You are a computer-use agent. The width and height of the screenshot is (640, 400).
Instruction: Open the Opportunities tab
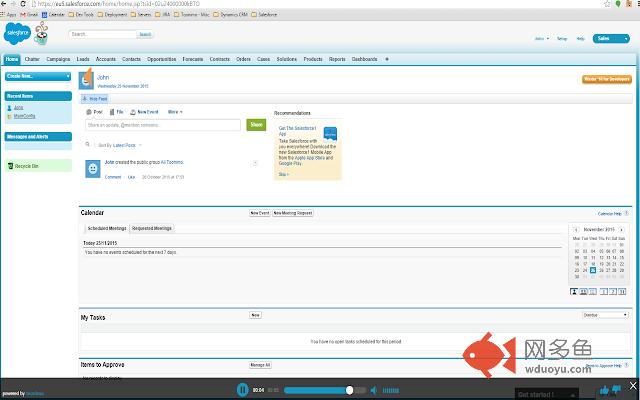pyautogui.click(x=162, y=59)
